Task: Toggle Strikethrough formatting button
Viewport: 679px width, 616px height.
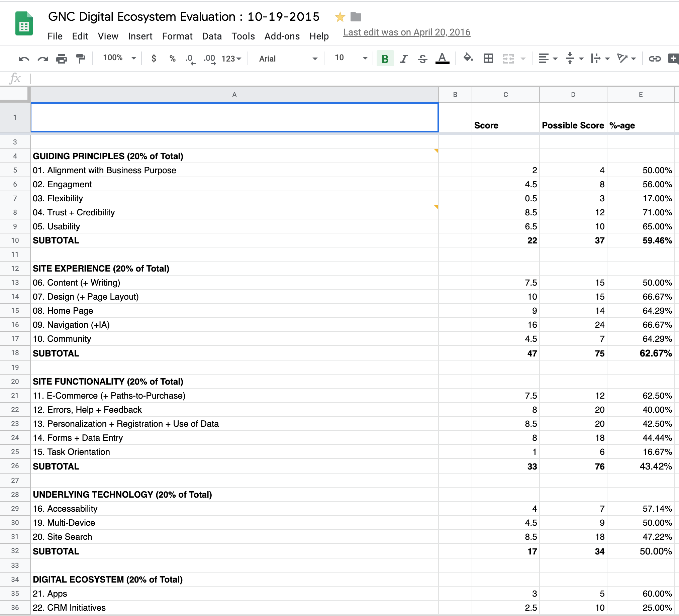Action: [423, 59]
